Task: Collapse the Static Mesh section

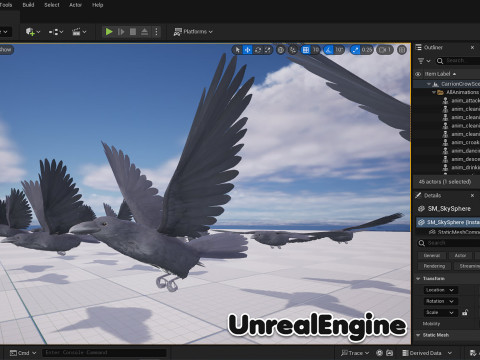Action: pyautogui.click(x=418, y=335)
